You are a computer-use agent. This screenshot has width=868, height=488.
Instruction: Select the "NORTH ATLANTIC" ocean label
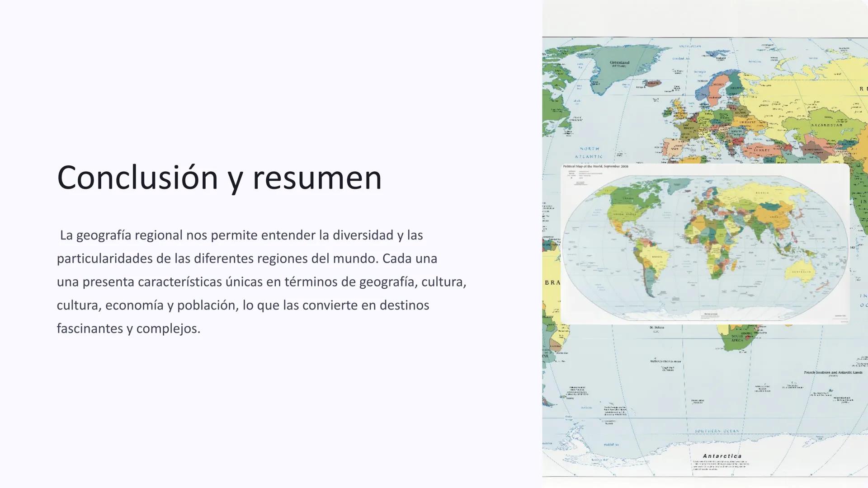coord(590,153)
